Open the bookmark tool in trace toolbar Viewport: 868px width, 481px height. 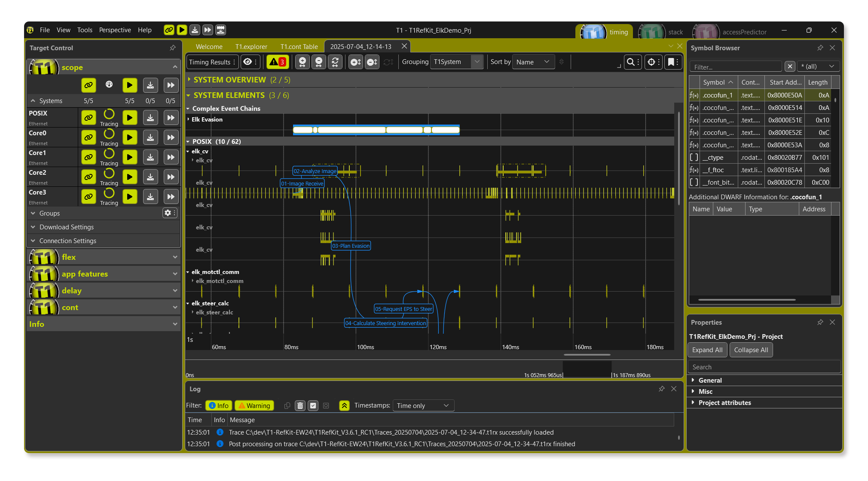click(671, 62)
